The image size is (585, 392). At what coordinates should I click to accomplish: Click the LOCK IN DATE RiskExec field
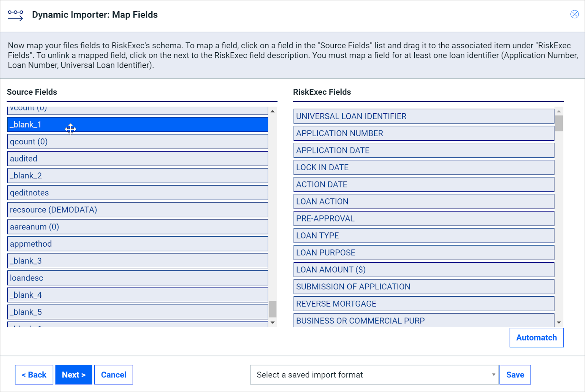[424, 167]
